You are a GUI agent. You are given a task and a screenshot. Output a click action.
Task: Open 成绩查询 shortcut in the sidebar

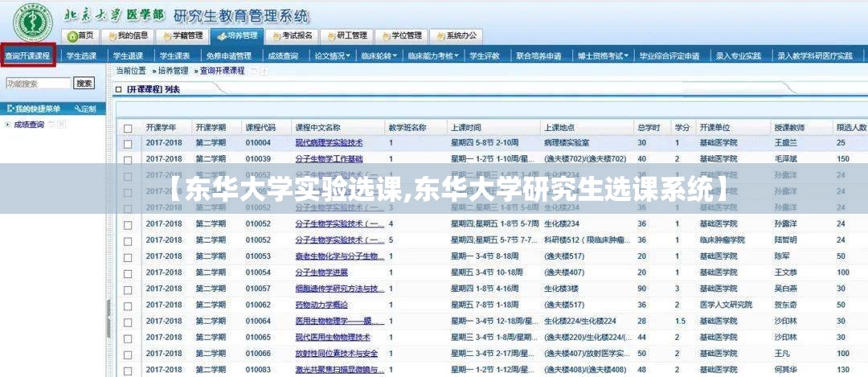click(x=29, y=125)
